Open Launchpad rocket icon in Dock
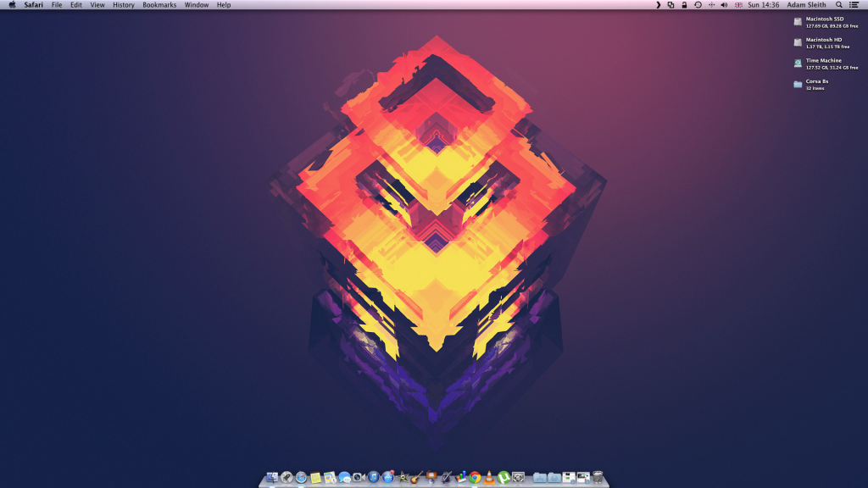868x488 pixels. [x=287, y=477]
